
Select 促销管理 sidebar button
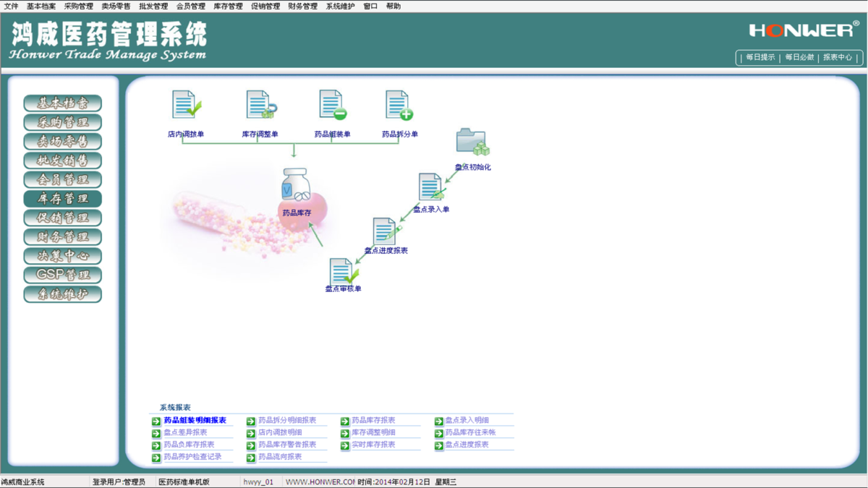63,218
